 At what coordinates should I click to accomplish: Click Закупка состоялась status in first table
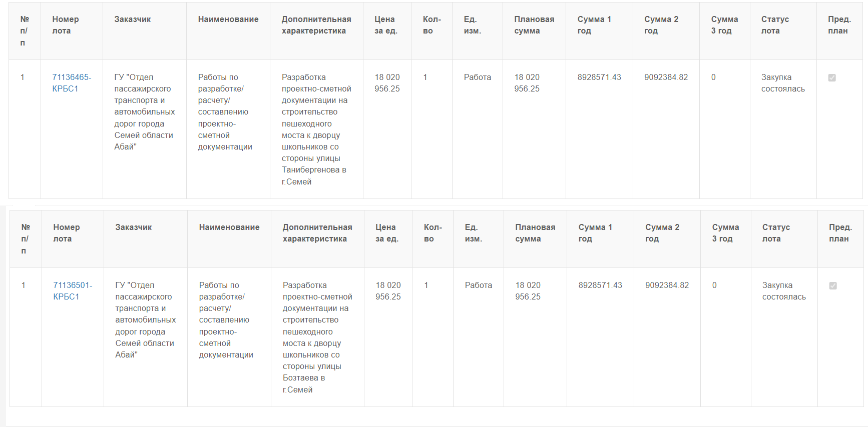pos(783,83)
